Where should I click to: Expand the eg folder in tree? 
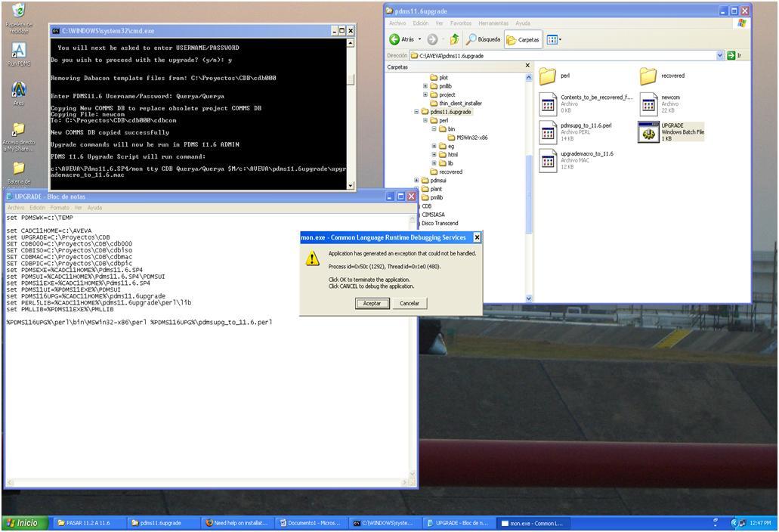click(434, 146)
